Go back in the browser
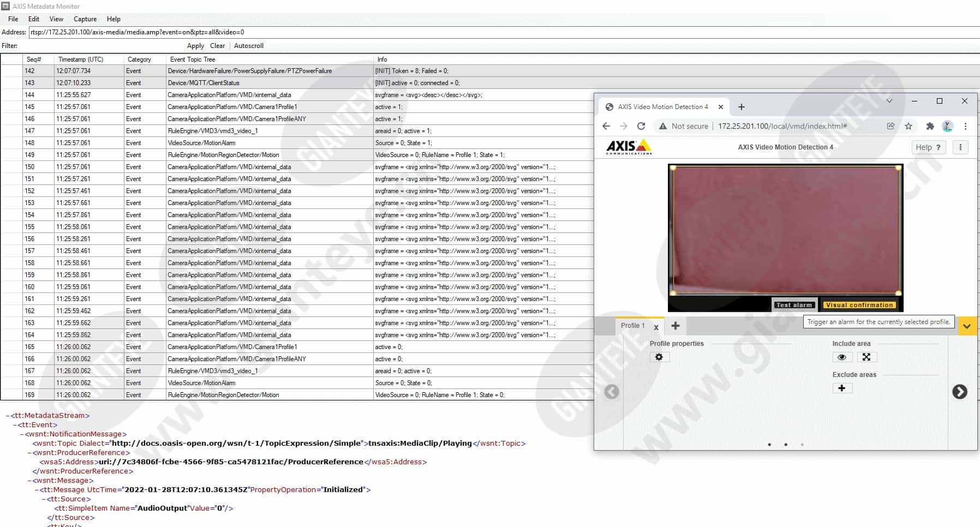 (606, 126)
